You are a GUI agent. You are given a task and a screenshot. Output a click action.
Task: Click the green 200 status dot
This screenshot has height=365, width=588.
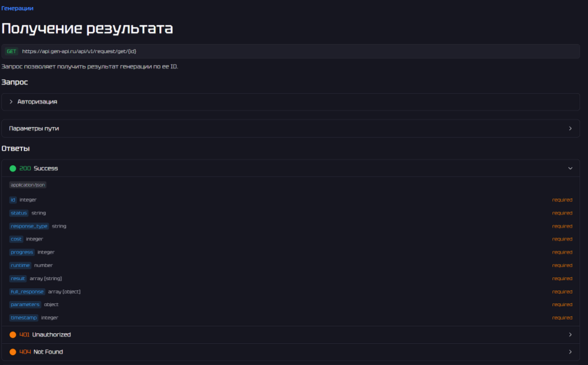tap(13, 169)
